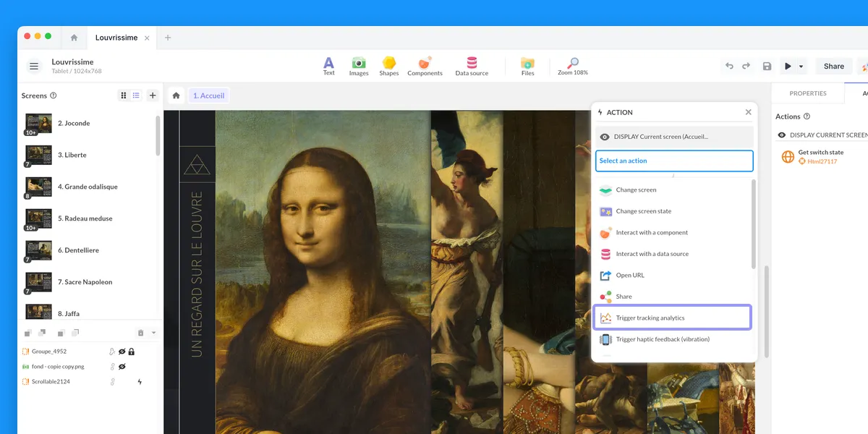
Task: Open the Files tool
Action: [528, 66]
